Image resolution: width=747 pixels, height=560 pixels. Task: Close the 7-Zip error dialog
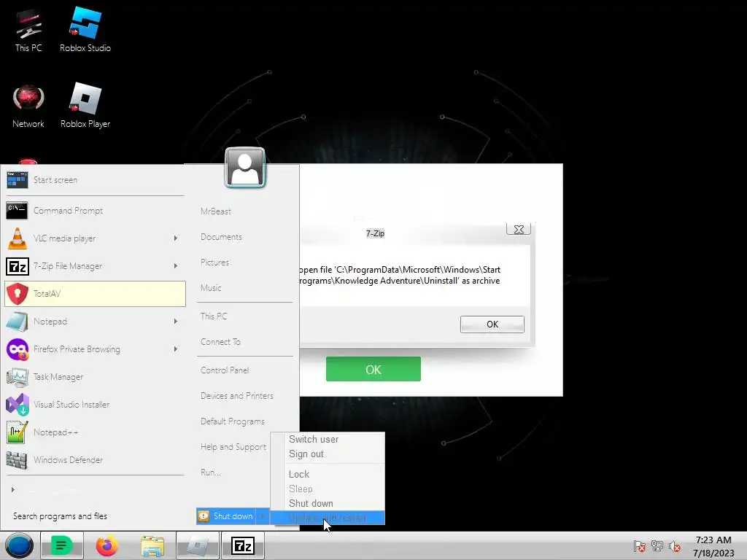pos(519,229)
